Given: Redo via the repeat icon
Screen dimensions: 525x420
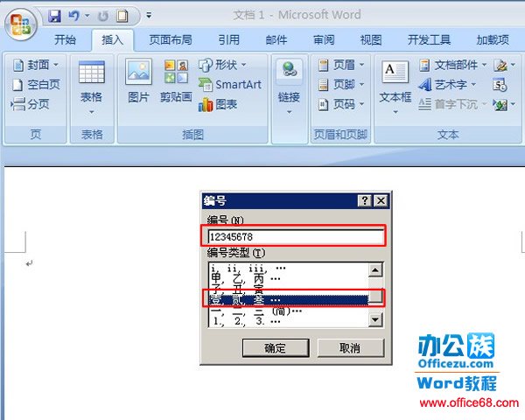Looking at the screenshot, I should [103, 16].
